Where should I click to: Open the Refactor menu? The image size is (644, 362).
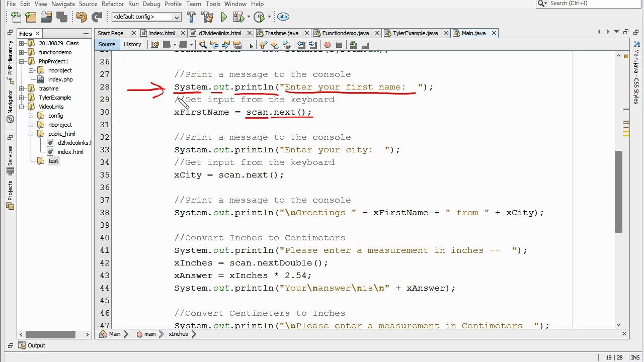pyautogui.click(x=113, y=4)
